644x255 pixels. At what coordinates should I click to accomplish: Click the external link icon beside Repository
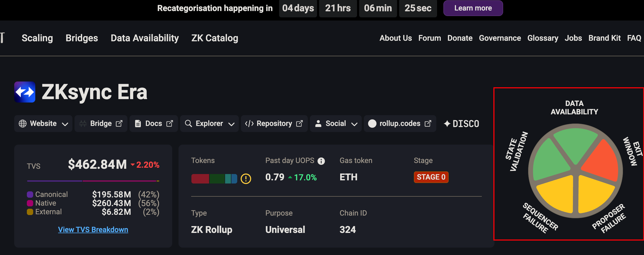pos(300,124)
